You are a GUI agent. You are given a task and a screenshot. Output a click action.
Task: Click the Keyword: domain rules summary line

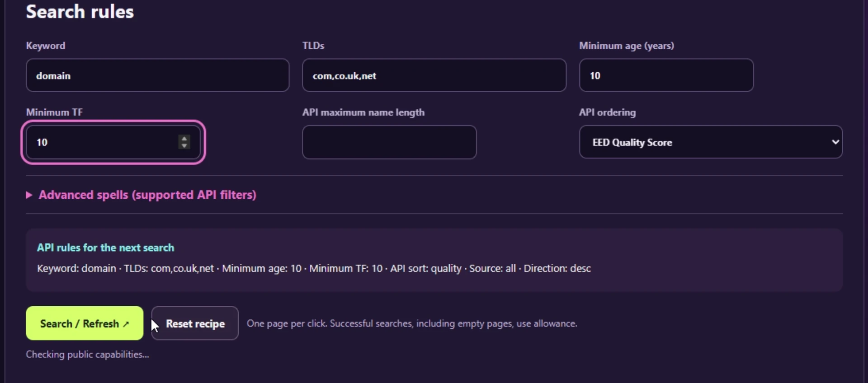[x=314, y=269]
